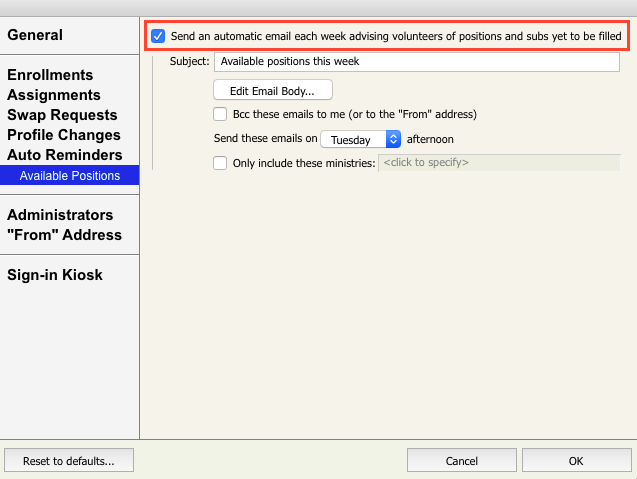Cancel the settings dialog
Viewport: 637px width, 479px height.
[x=461, y=461]
